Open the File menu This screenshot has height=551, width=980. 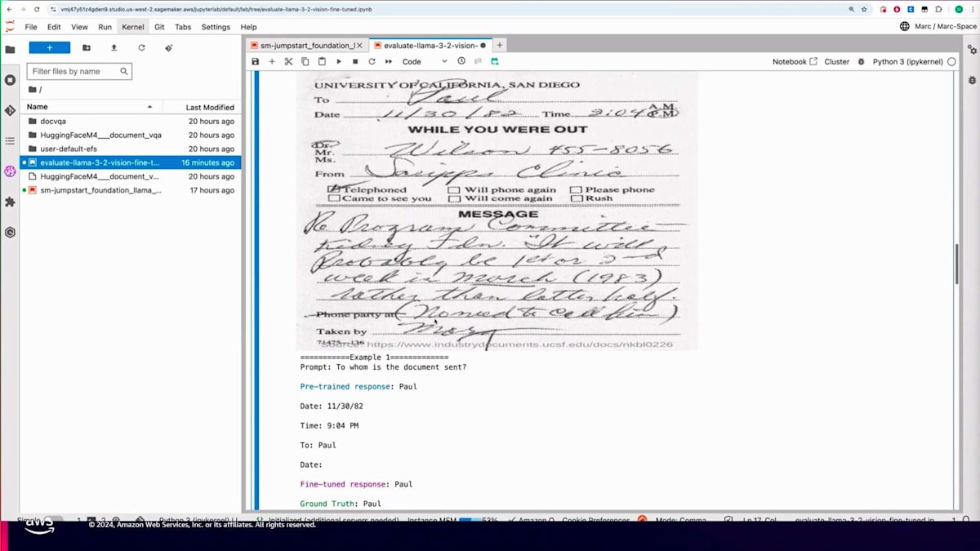tap(31, 27)
